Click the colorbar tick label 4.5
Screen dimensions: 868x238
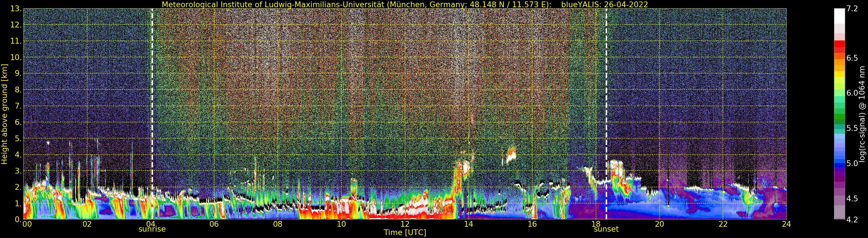point(852,199)
